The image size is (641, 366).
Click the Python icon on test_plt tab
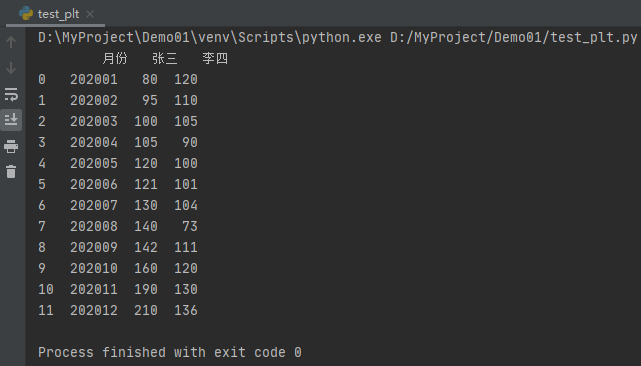(x=26, y=13)
